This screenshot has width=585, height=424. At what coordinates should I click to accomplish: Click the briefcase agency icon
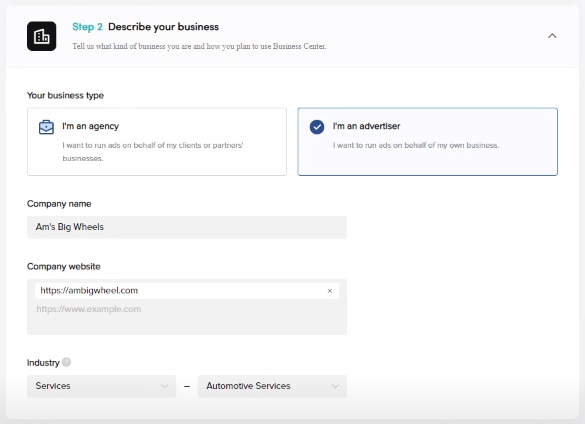click(46, 127)
